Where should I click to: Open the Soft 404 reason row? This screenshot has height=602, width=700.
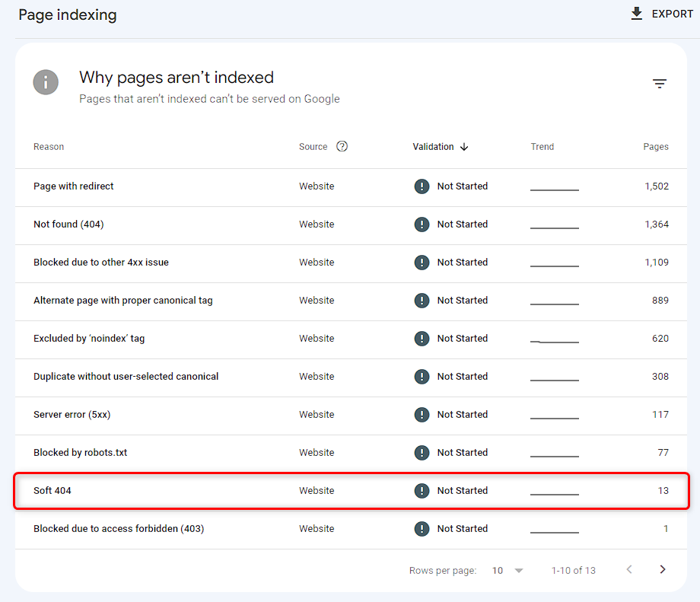(x=351, y=491)
